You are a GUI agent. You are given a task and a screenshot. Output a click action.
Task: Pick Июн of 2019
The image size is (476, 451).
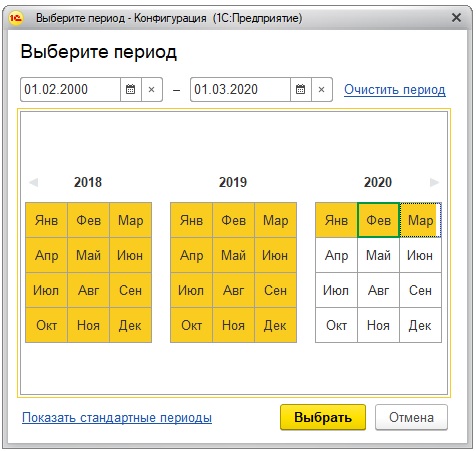pyautogui.click(x=275, y=255)
